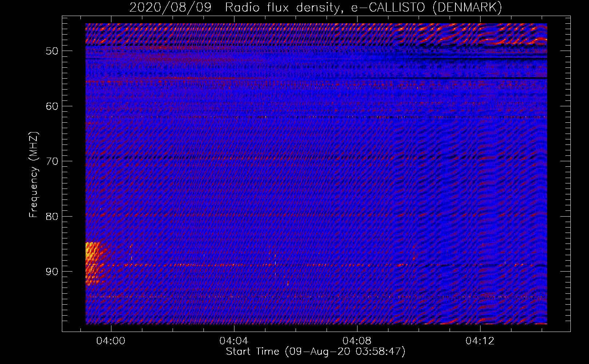Click the "04:00" time tick label
This screenshot has height=364, width=589.
coord(111,341)
